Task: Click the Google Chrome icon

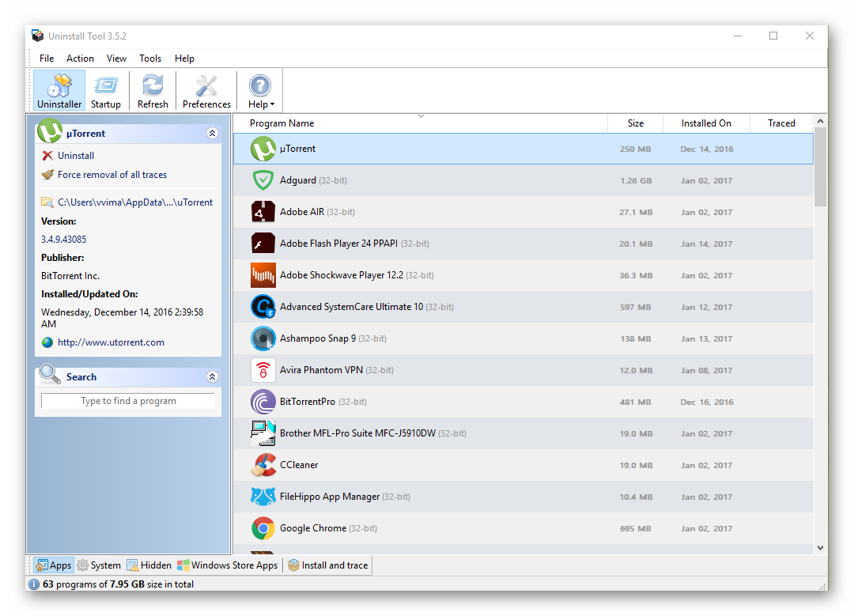Action: coord(263,528)
